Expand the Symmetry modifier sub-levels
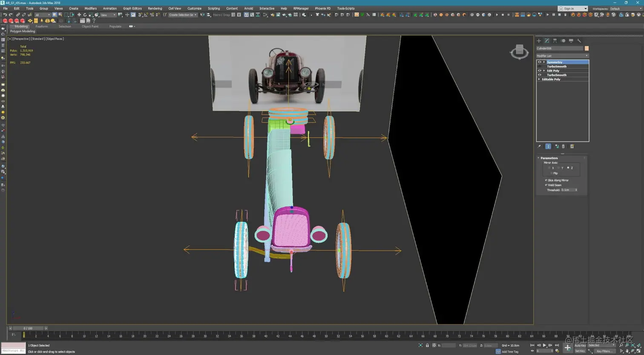Screen dimensions: 644x355 544,62
